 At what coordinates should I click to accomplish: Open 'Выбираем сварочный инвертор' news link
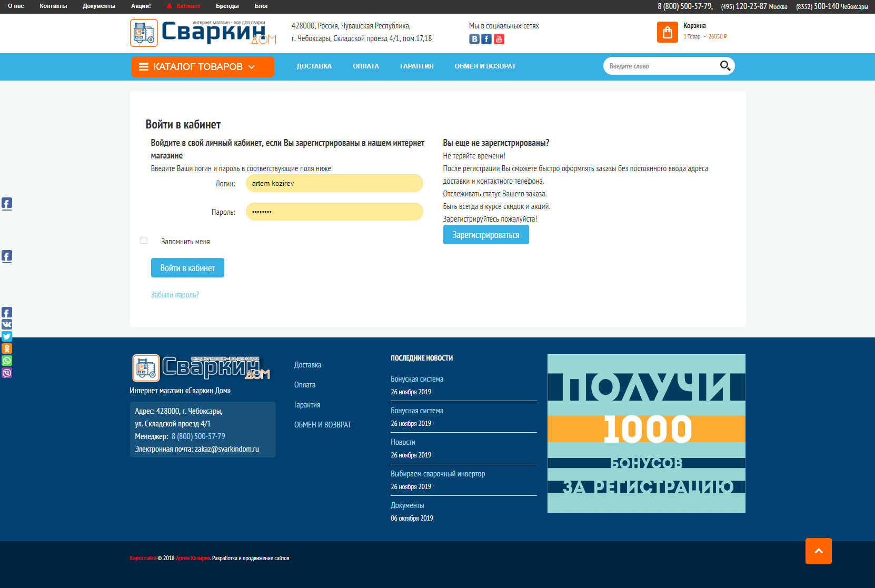438,474
